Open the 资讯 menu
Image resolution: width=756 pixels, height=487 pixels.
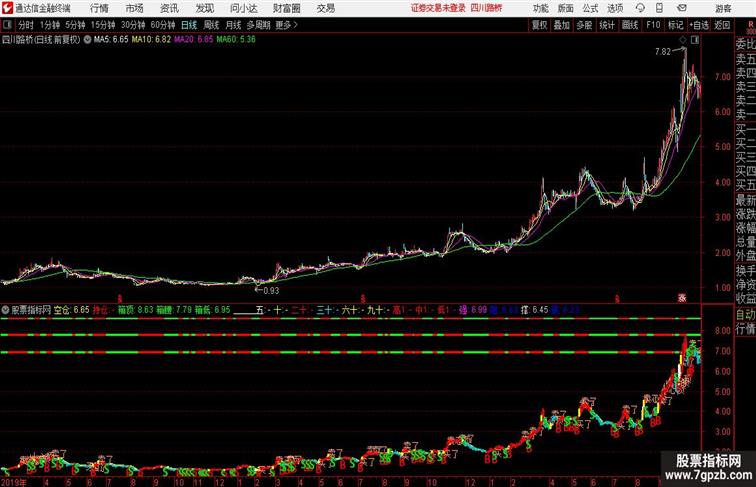(169, 8)
